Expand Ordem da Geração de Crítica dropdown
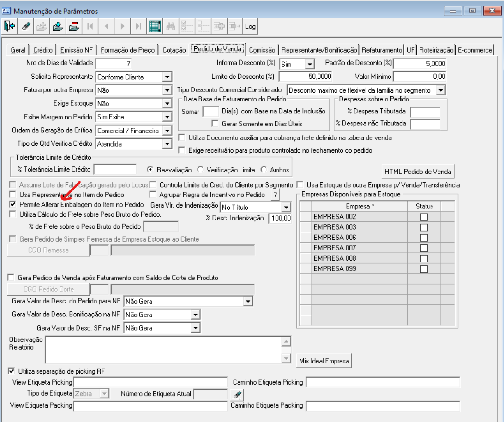 (167, 131)
